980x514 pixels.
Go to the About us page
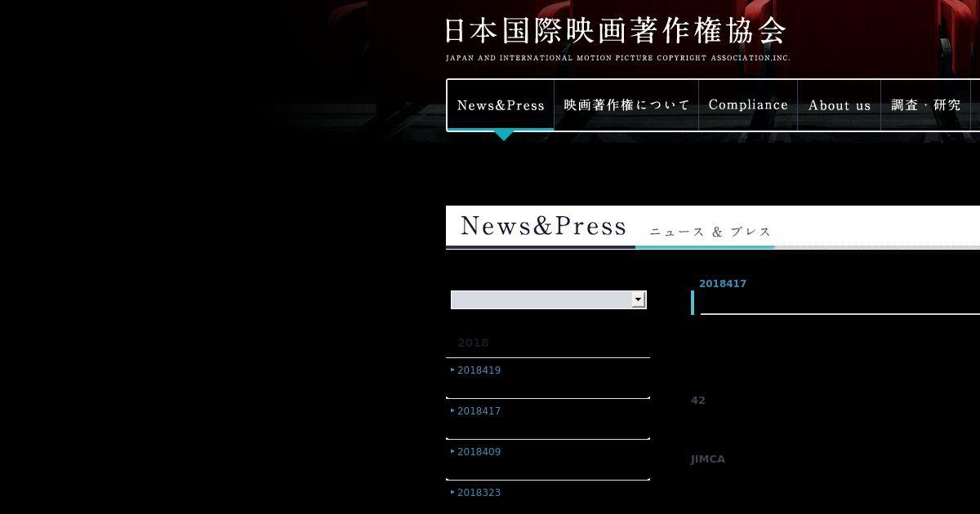(840, 105)
